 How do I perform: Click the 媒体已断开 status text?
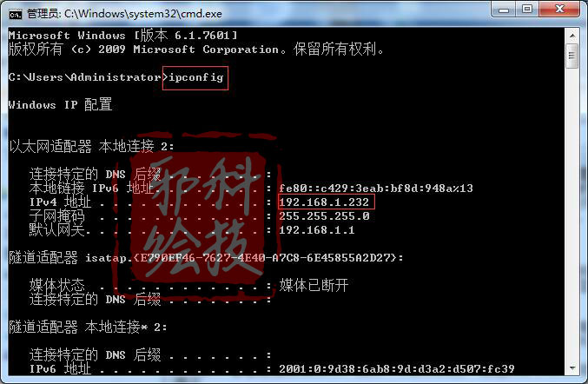click(314, 285)
